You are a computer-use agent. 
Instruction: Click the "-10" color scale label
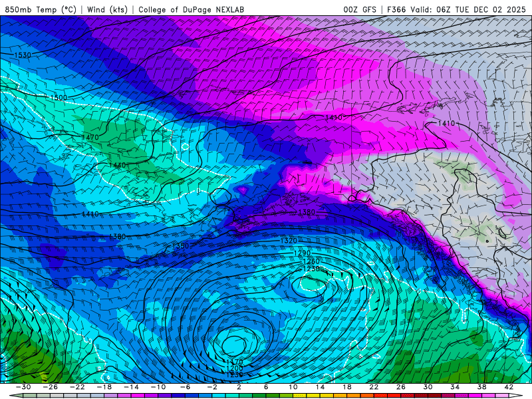pyautogui.click(x=158, y=387)
